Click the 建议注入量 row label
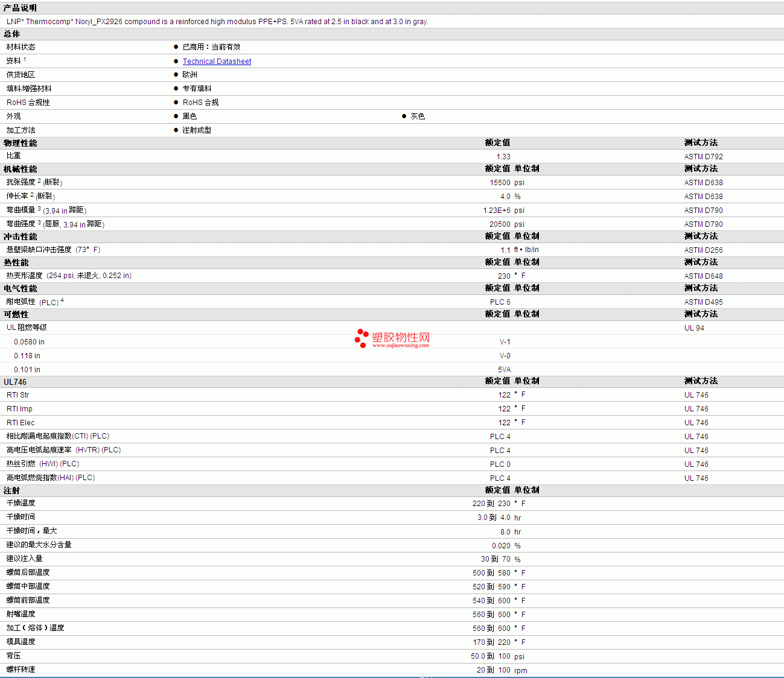 tap(24, 559)
